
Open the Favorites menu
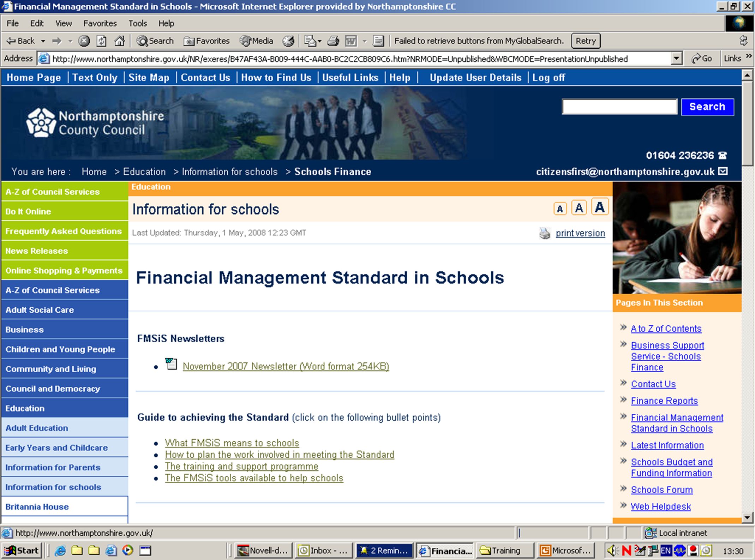coord(100,23)
